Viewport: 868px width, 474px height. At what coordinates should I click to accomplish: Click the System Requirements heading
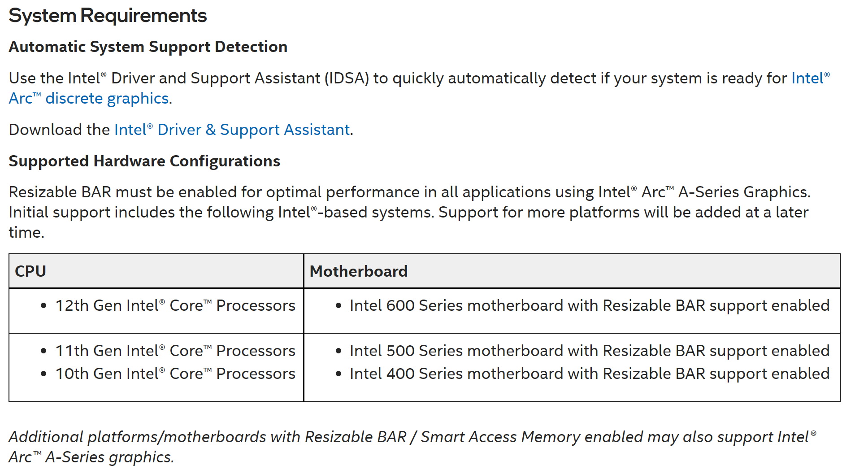click(x=108, y=16)
